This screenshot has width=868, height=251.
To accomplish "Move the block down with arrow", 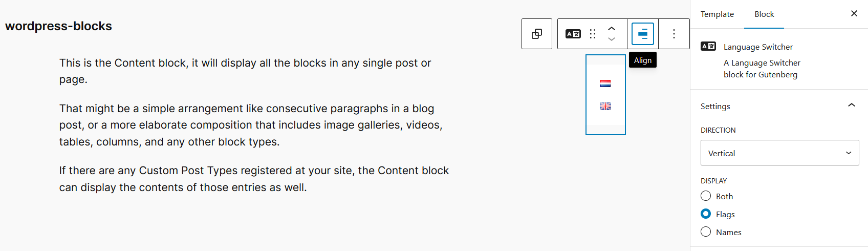I will coord(612,39).
